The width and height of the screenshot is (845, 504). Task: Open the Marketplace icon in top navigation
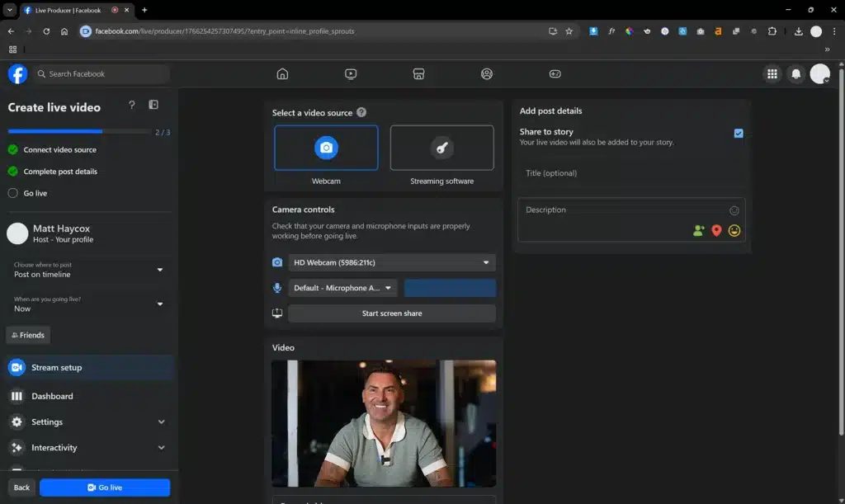point(418,73)
